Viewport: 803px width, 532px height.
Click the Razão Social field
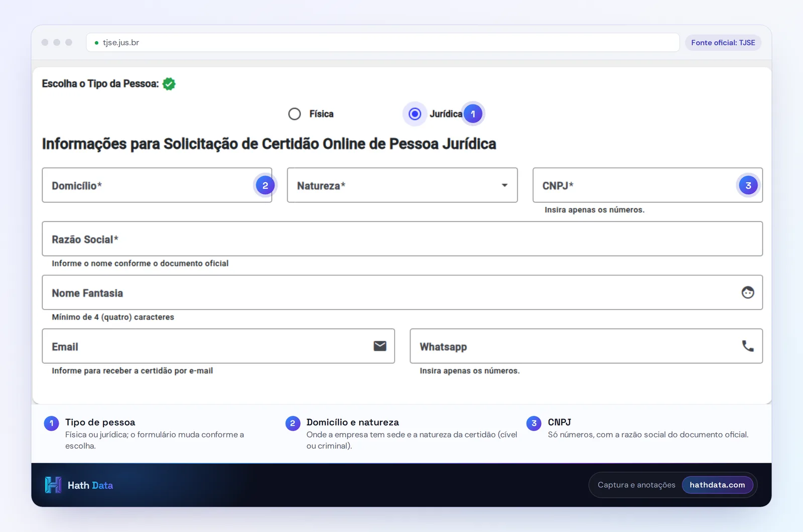(402, 239)
